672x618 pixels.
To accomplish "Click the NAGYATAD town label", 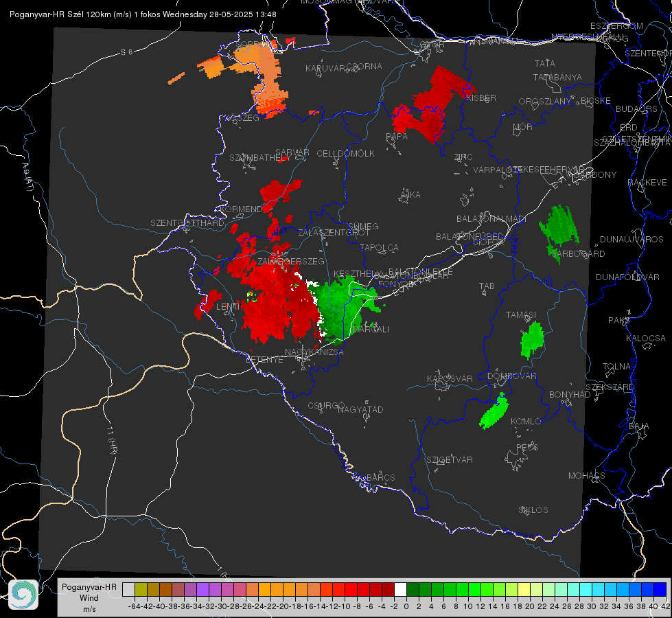I will [x=360, y=409].
